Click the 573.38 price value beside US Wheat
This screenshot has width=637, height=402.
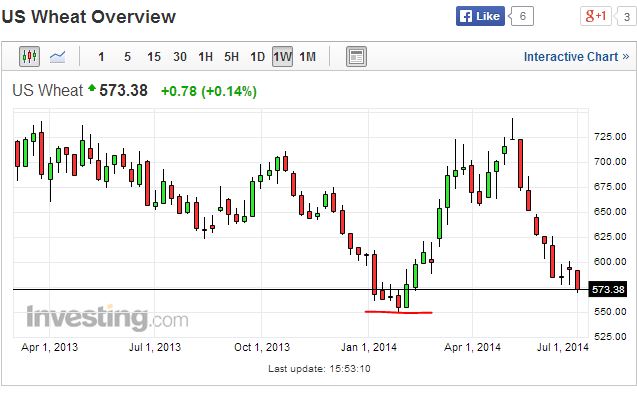tap(124, 91)
